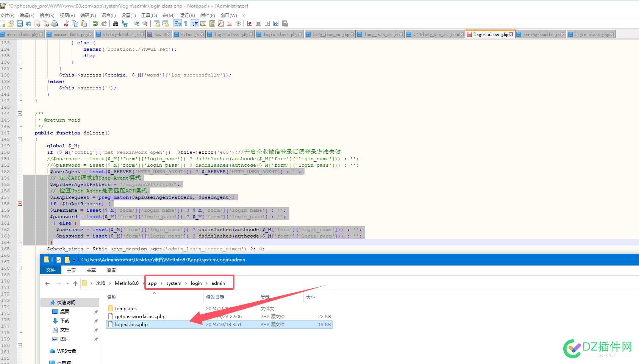Viewport: 639px width, 364px height.
Task: Switch to the mituo.js tab
Action: (x=189, y=34)
